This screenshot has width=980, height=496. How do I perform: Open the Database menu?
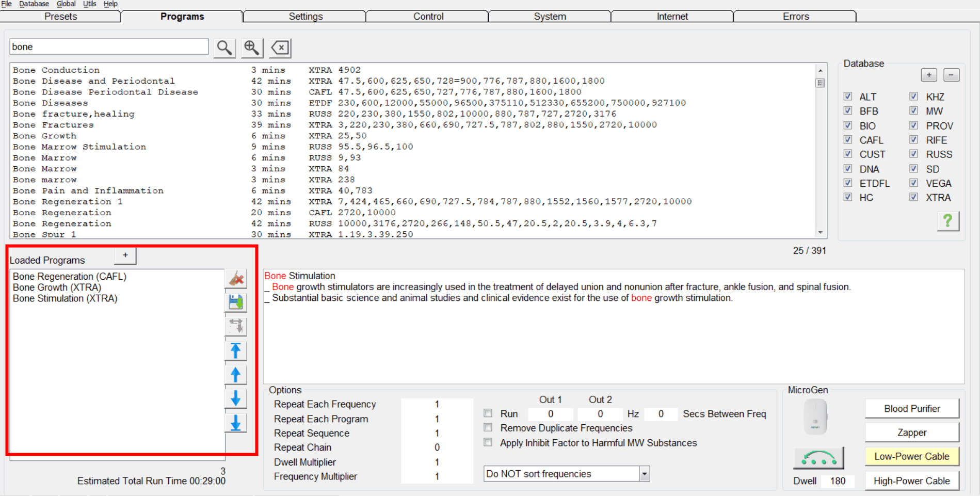point(34,4)
